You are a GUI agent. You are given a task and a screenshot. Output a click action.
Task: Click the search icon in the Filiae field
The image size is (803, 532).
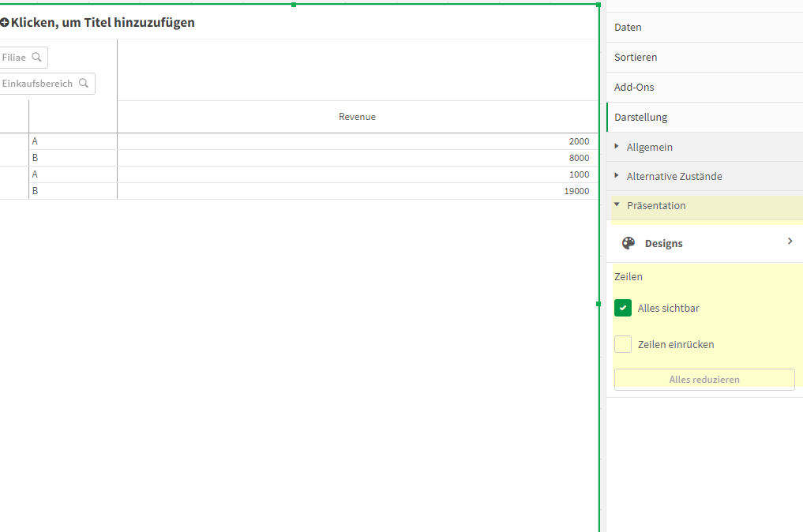pos(36,57)
